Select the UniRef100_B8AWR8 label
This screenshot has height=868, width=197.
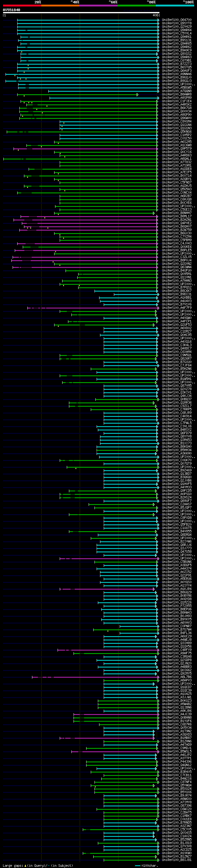(x=176, y=94)
